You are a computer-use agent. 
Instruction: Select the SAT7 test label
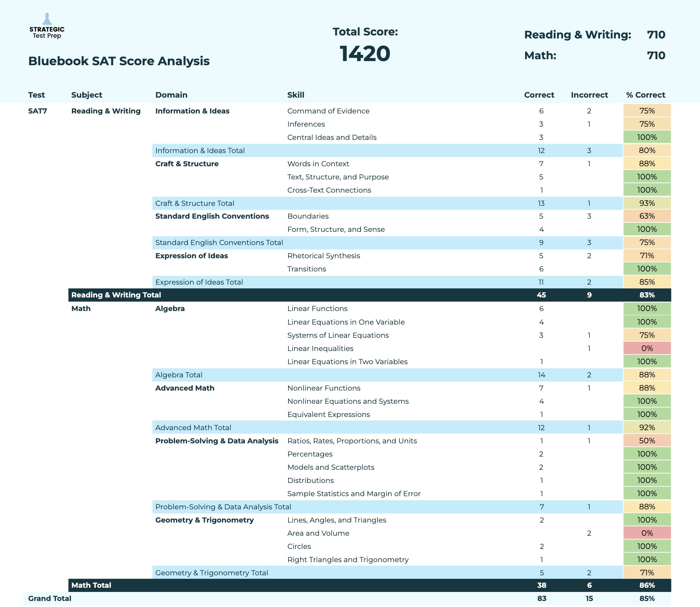point(38,111)
